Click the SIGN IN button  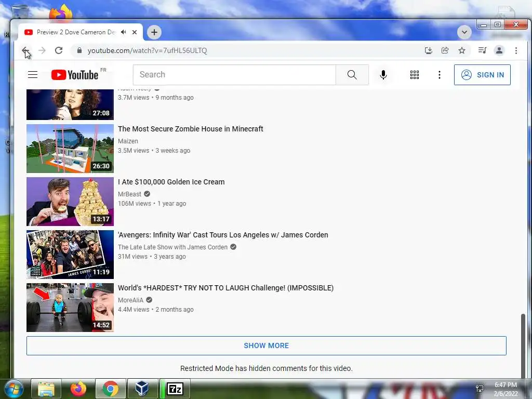pos(482,75)
